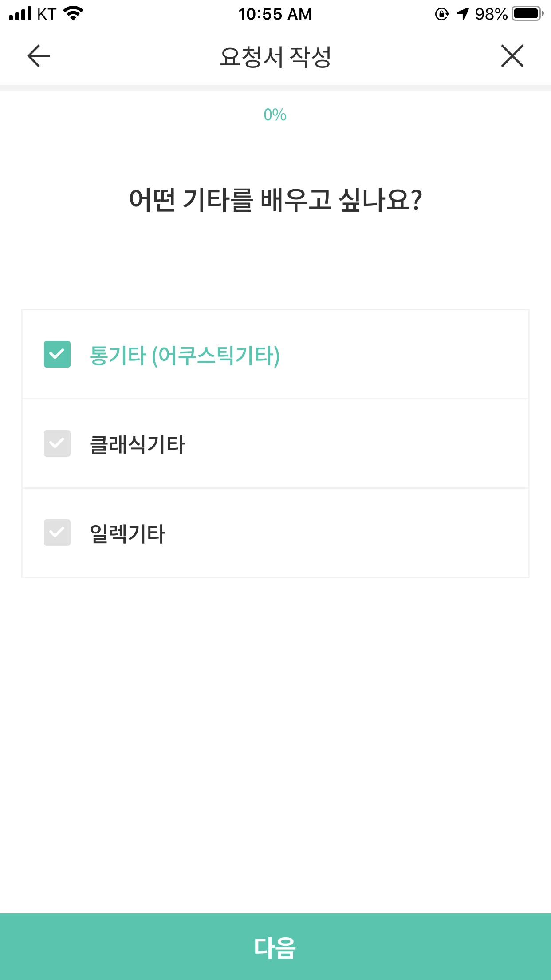Tap the location arrow status icon
Screen dimensions: 551x980
[463, 14]
